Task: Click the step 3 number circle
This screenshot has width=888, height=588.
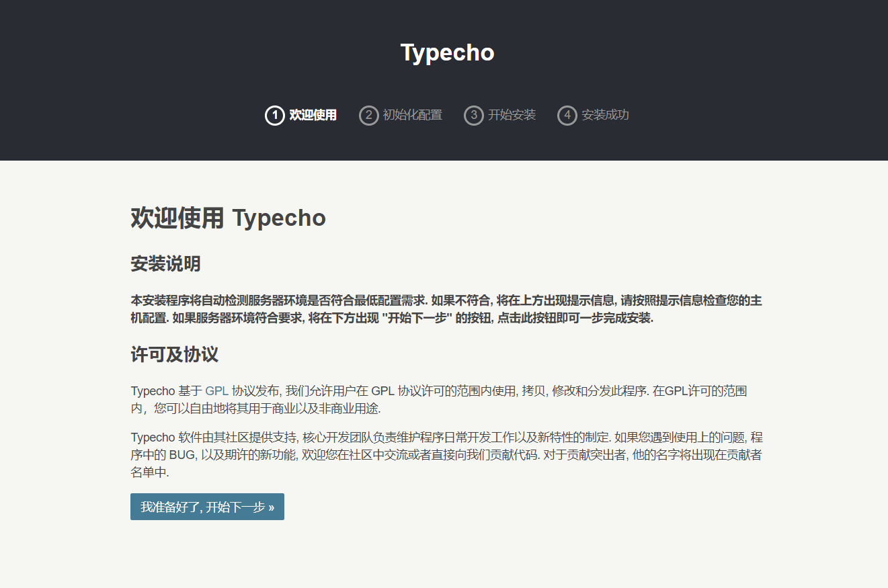Action: (473, 116)
